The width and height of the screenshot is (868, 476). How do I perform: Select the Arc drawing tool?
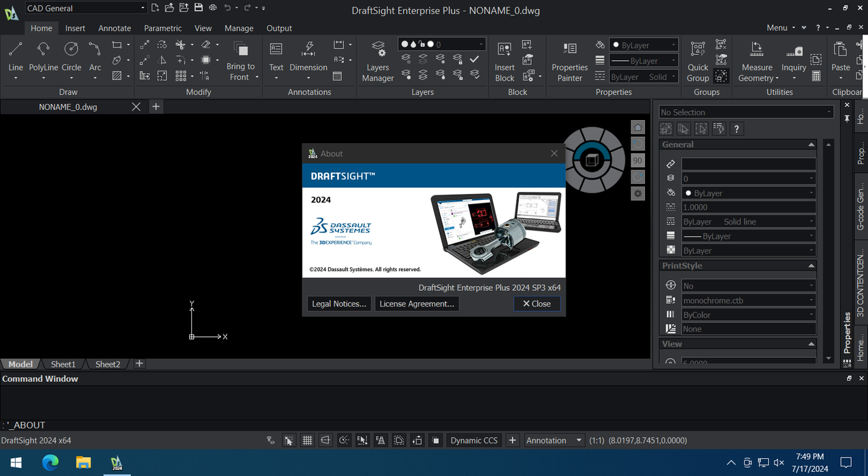click(95, 49)
